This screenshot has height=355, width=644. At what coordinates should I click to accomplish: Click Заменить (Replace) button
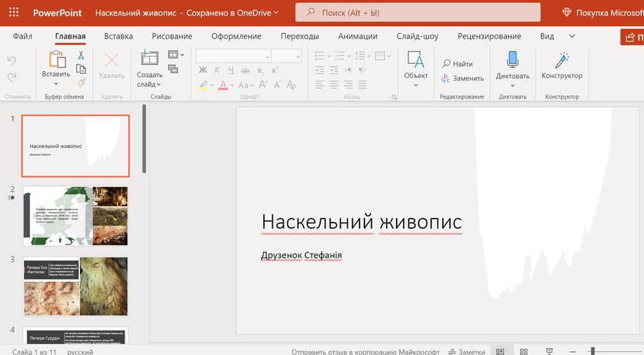(x=462, y=79)
